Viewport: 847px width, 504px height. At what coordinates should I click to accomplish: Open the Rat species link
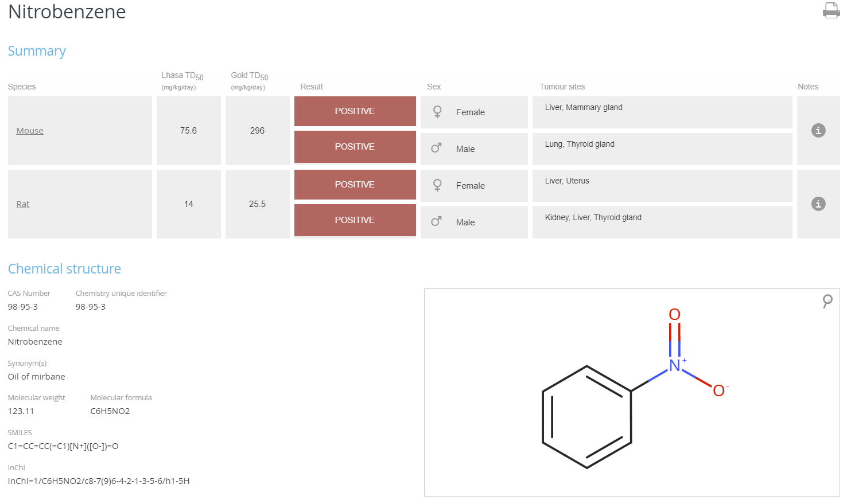[23, 204]
